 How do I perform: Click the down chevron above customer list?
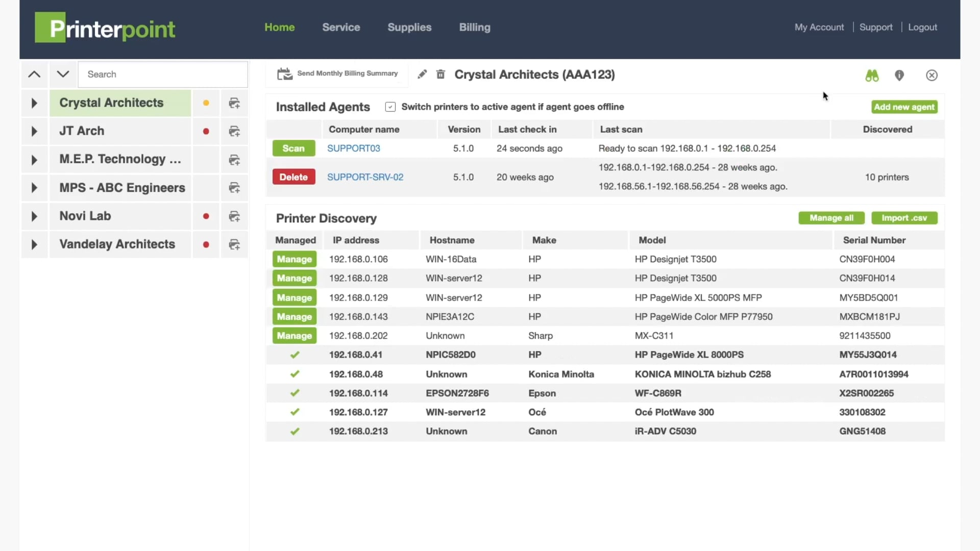[63, 74]
